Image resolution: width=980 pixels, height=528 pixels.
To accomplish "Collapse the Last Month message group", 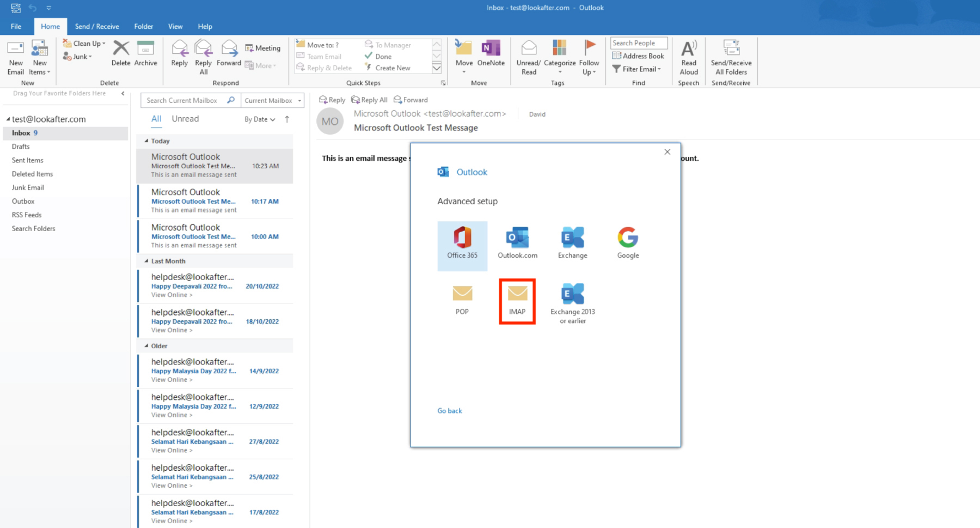I will pos(146,261).
